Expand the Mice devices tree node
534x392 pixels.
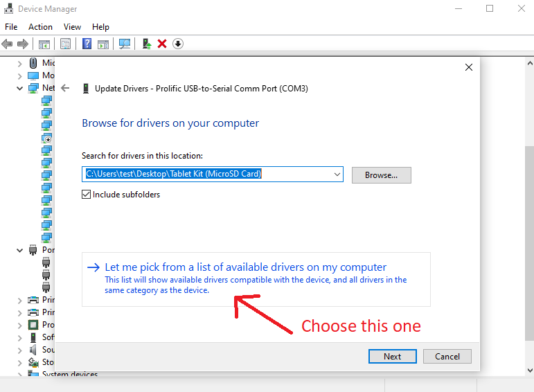(20, 63)
